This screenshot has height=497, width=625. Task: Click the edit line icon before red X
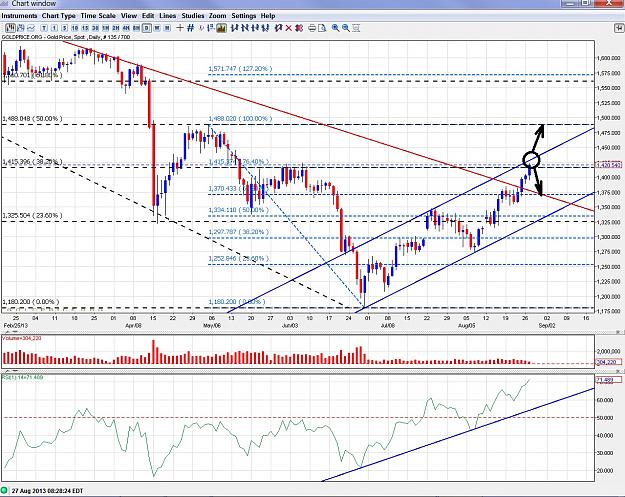point(278,28)
